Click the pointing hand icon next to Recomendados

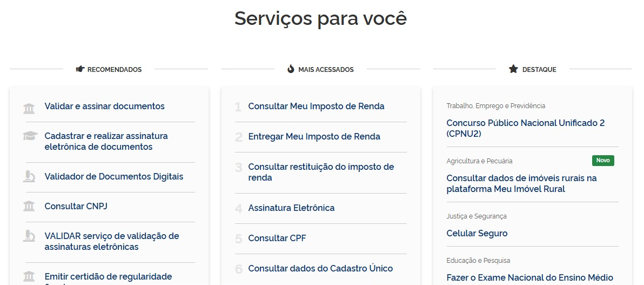(81, 69)
